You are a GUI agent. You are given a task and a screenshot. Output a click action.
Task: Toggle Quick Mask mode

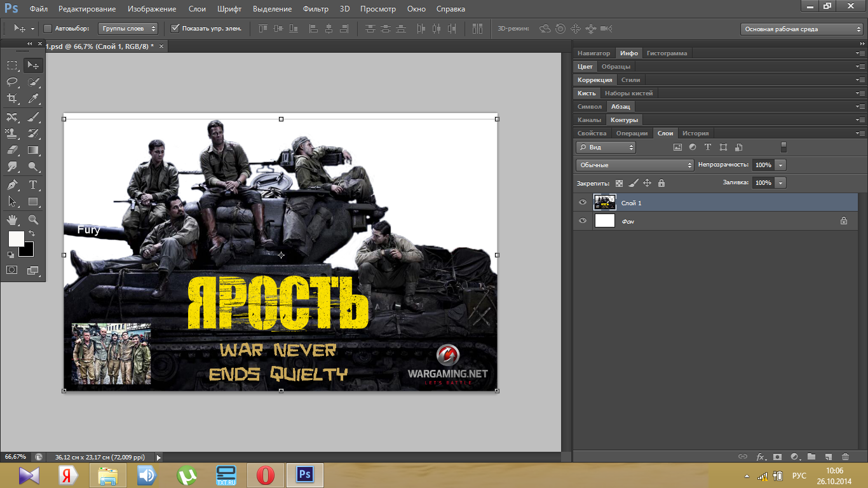(x=12, y=270)
